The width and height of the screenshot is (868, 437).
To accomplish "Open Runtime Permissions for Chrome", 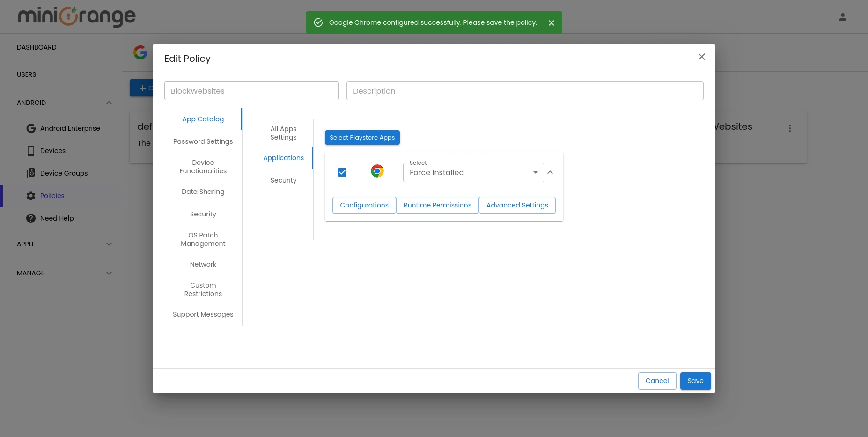I will coord(437,205).
